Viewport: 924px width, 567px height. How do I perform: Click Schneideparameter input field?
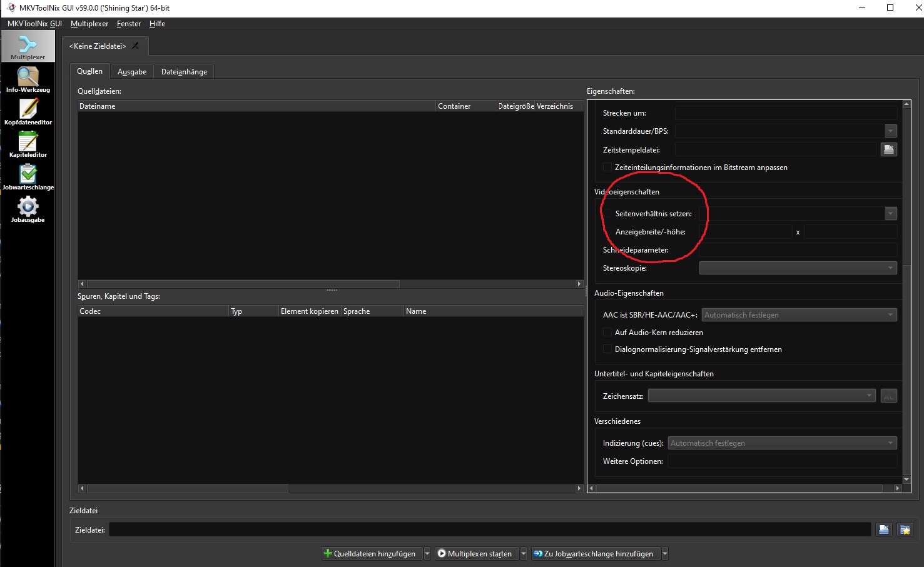pos(798,250)
